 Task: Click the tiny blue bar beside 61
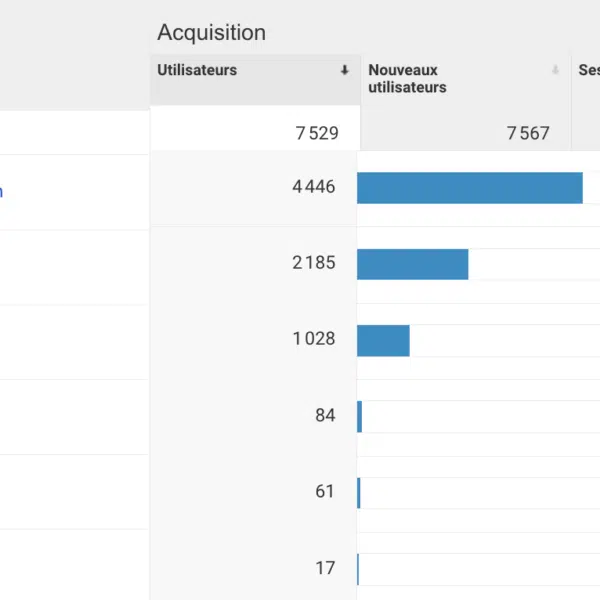click(x=358, y=492)
